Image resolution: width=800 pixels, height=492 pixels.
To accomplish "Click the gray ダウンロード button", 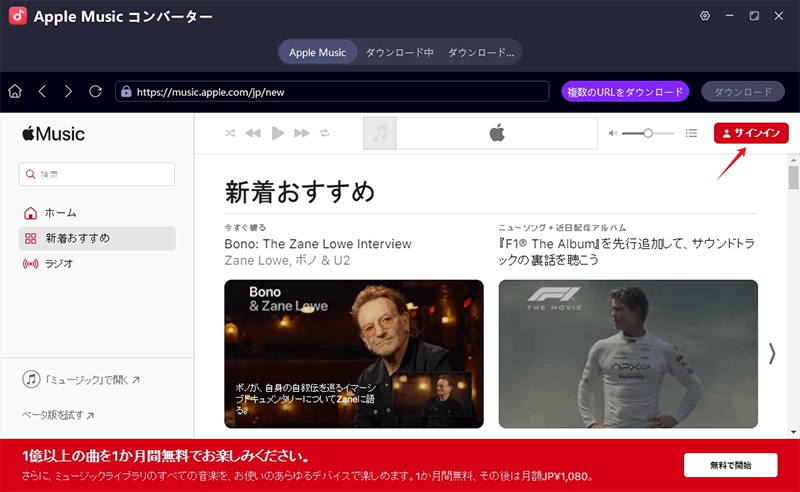I will click(x=743, y=92).
